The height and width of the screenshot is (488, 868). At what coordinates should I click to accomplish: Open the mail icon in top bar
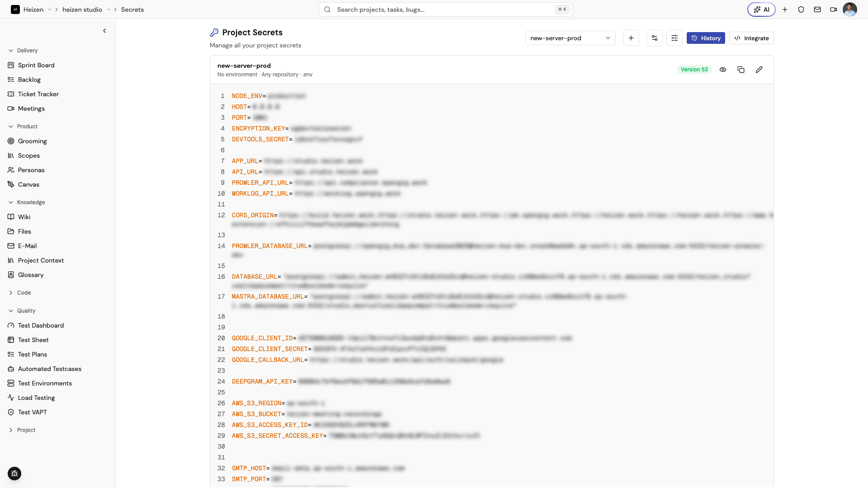(x=817, y=9)
